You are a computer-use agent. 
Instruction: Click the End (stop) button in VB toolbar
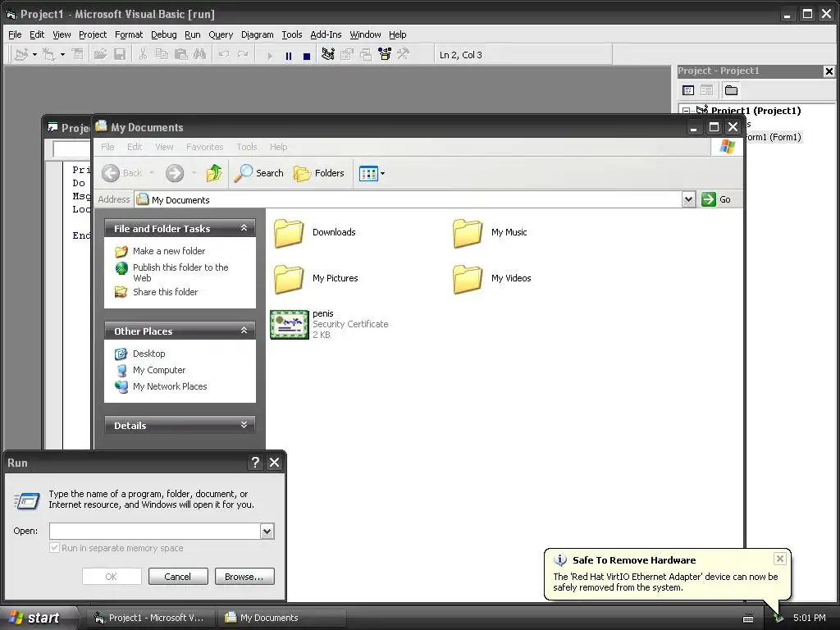(x=307, y=55)
